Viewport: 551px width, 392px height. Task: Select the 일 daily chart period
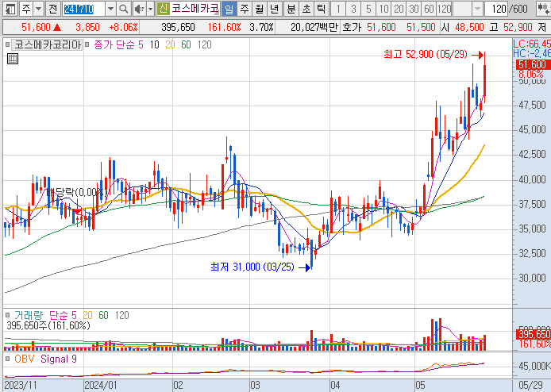coord(229,9)
